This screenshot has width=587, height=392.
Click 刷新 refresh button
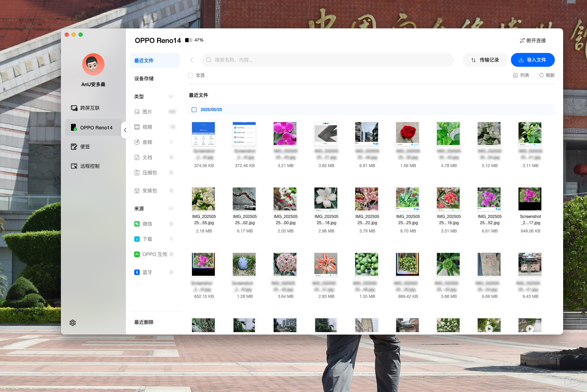tap(547, 75)
